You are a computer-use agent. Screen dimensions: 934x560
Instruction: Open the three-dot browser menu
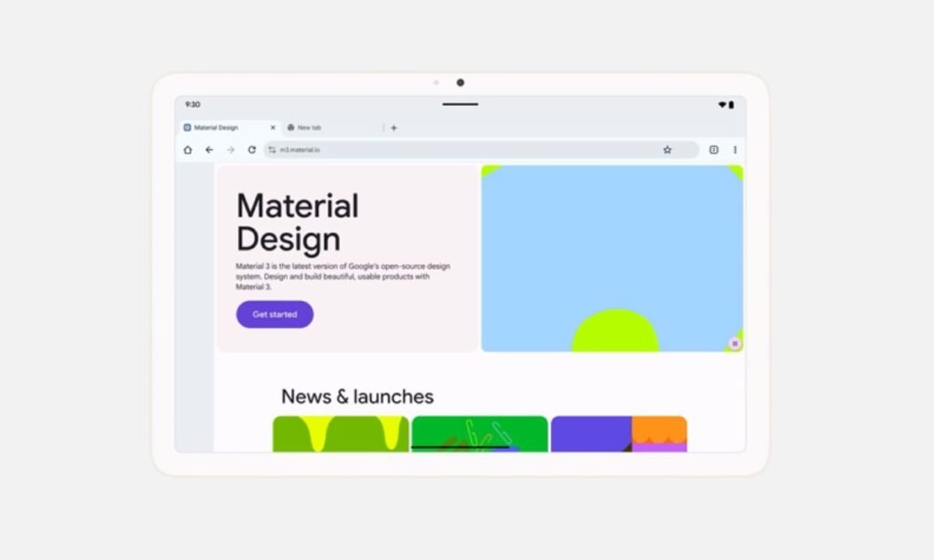tap(735, 150)
